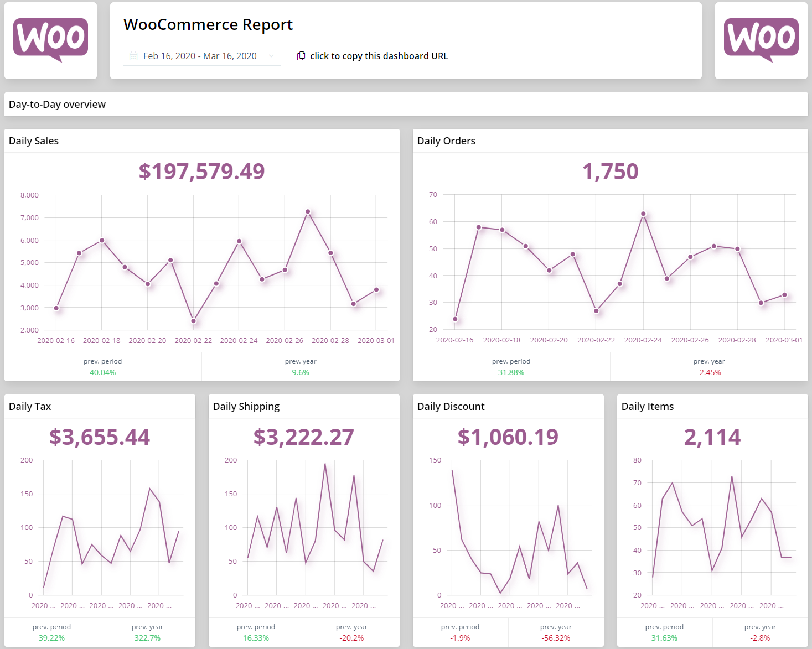The height and width of the screenshot is (649, 812).
Task: Select the Daily Orders peak point at 2020-02-24
Action: click(x=643, y=214)
